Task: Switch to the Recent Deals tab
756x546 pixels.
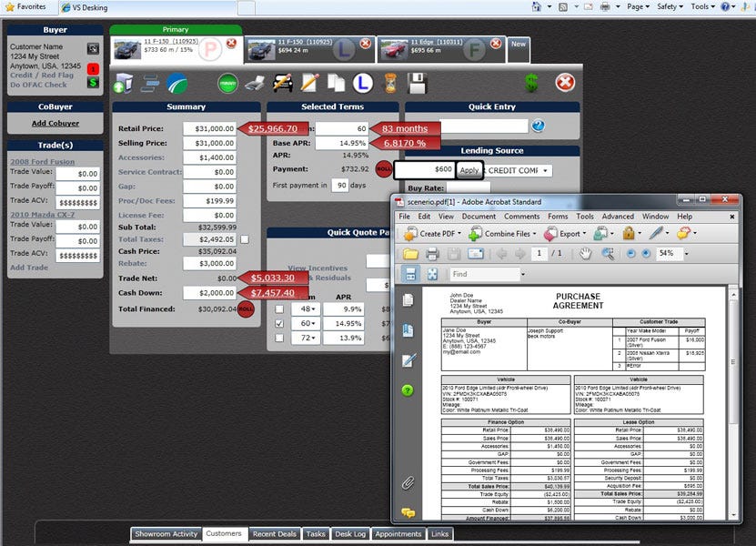Action: point(275,534)
